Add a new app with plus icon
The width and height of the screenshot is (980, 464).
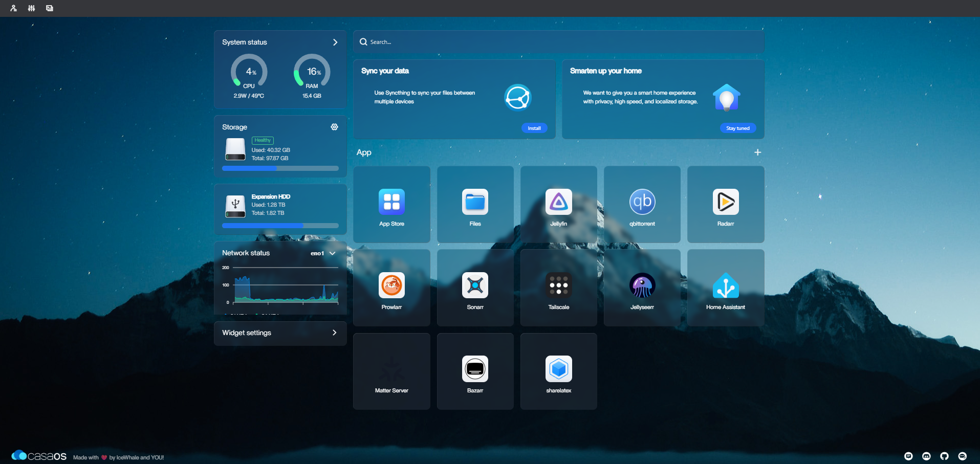[x=757, y=152]
